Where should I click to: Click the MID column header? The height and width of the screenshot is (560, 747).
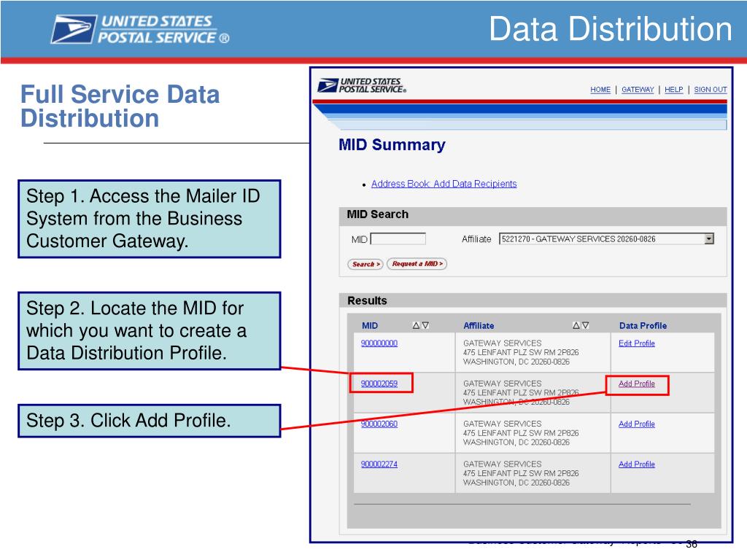(x=370, y=326)
